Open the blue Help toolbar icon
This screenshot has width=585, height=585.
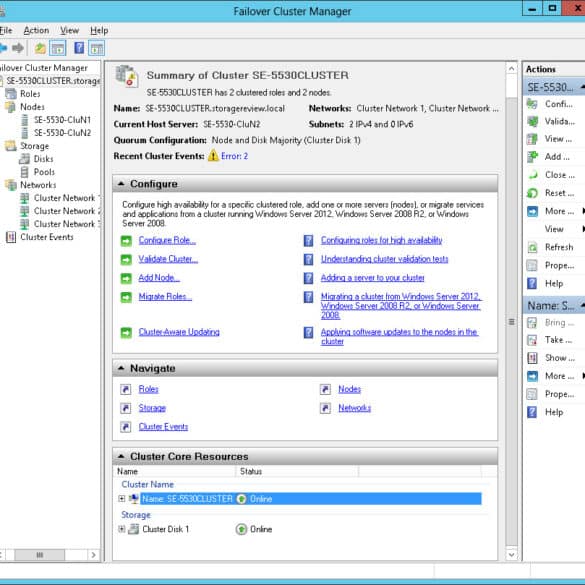[x=79, y=48]
